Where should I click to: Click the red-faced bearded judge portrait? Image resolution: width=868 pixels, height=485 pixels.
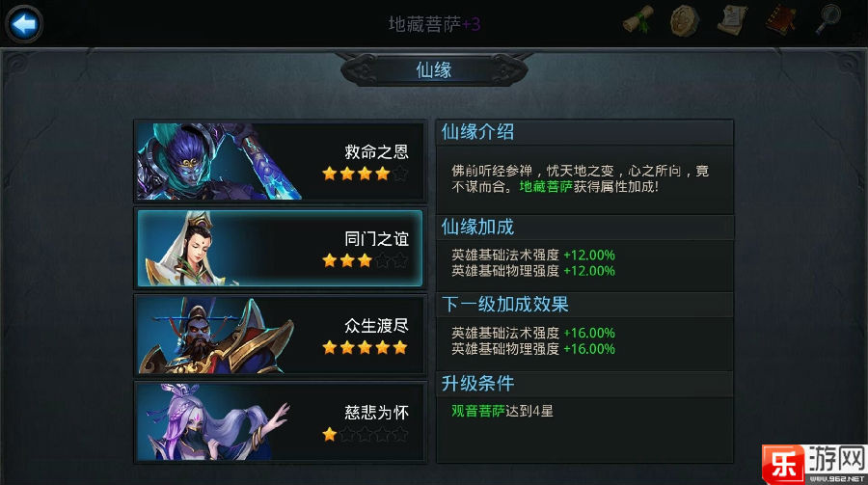[x=216, y=335]
